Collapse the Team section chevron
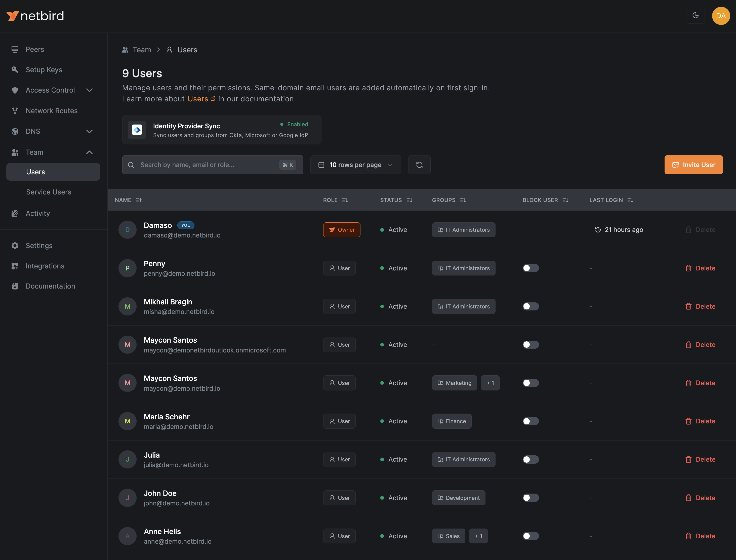The width and height of the screenshot is (736, 560). pyautogui.click(x=89, y=152)
